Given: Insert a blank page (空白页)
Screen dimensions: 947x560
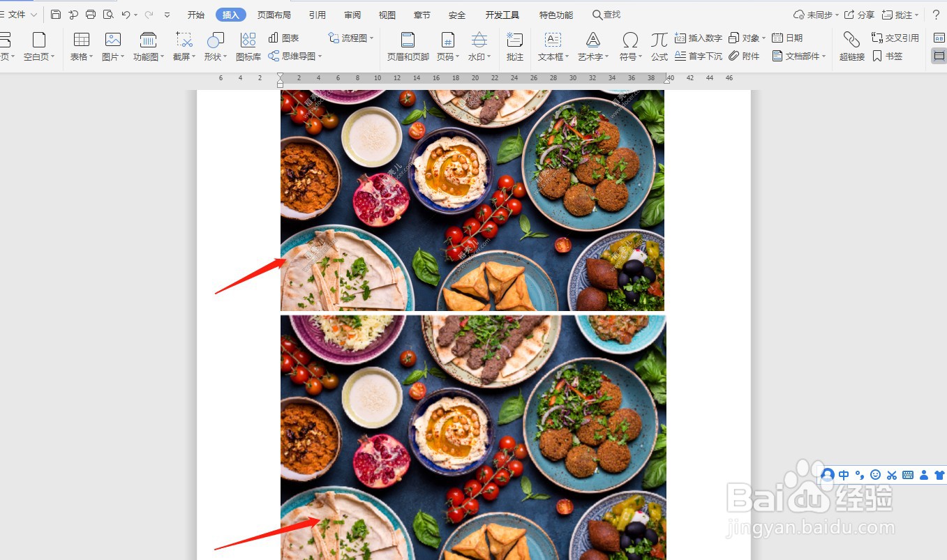Looking at the screenshot, I should point(39,47).
